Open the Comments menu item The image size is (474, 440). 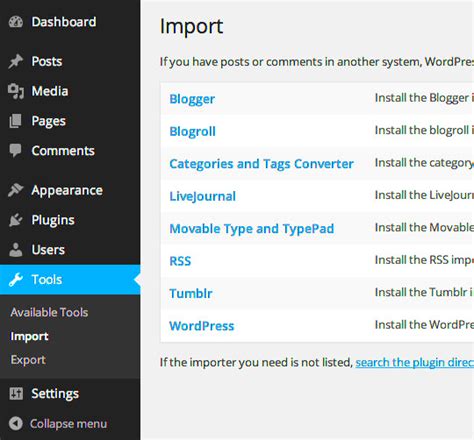[x=63, y=151]
